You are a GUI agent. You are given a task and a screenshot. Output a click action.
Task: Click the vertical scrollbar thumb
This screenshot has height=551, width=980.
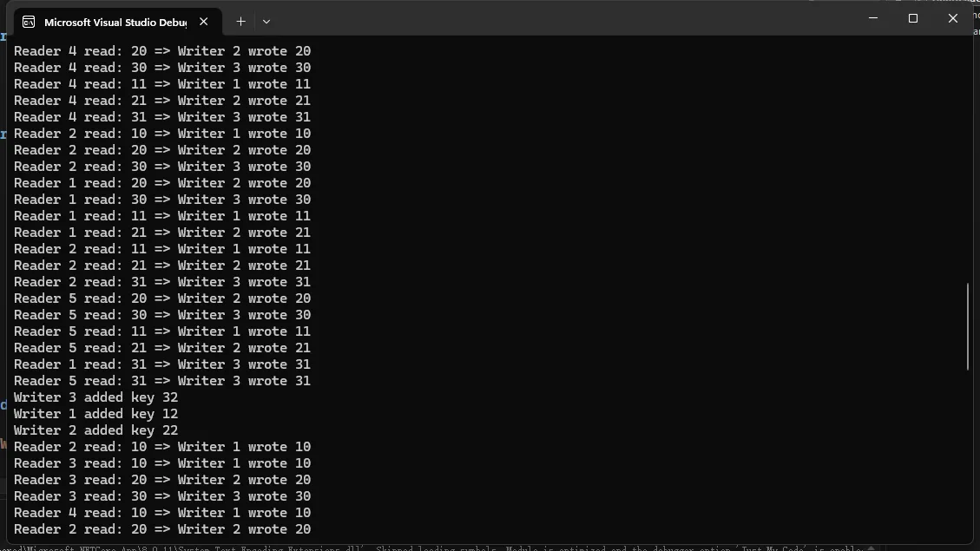[x=969, y=325]
